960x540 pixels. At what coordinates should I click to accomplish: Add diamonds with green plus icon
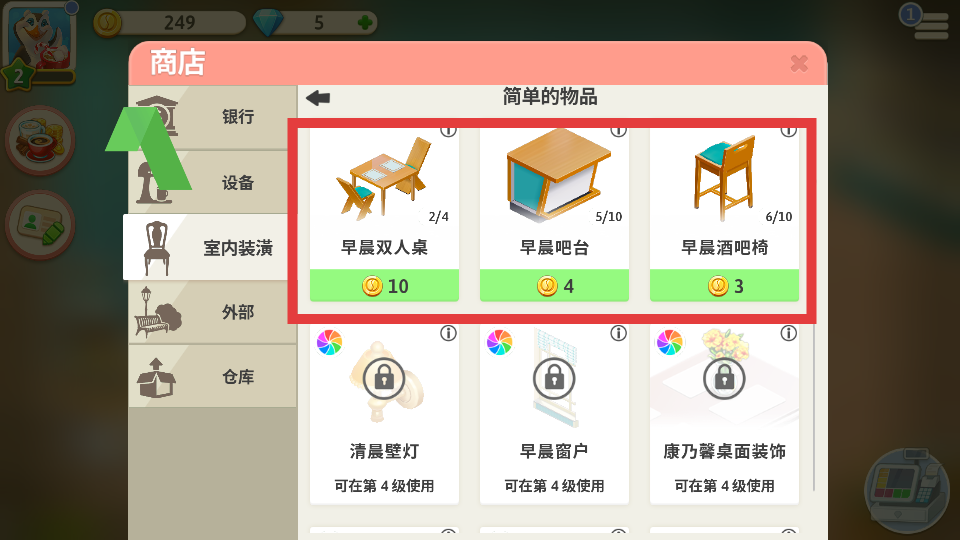pyautogui.click(x=365, y=23)
